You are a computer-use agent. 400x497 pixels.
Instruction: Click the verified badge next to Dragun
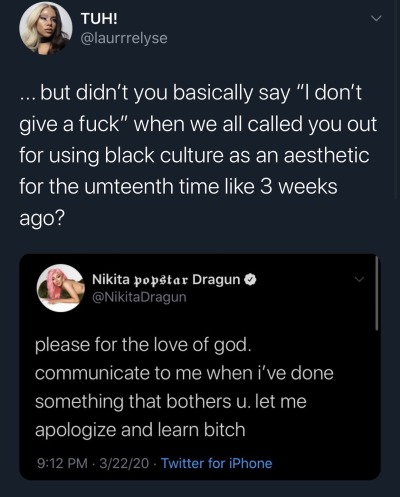click(251, 280)
